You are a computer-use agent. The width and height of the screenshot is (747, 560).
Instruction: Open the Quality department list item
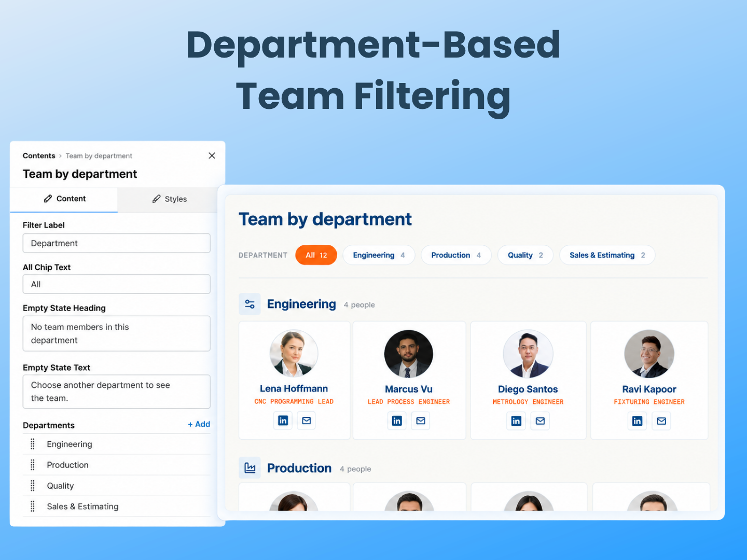coord(117,486)
